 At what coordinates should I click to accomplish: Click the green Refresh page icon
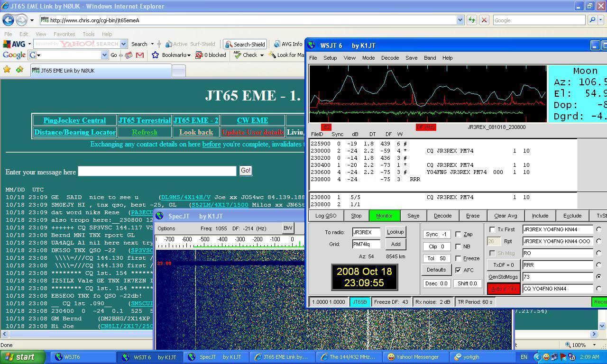point(471,20)
